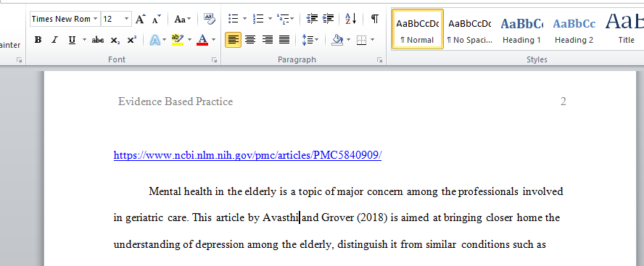Apply the Title style

coord(624,29)
